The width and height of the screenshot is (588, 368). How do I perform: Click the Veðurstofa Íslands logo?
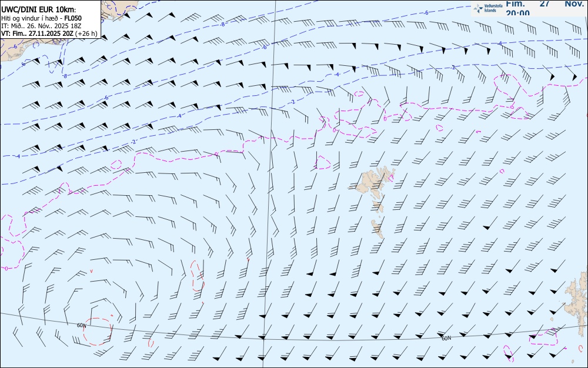point(488,8)
